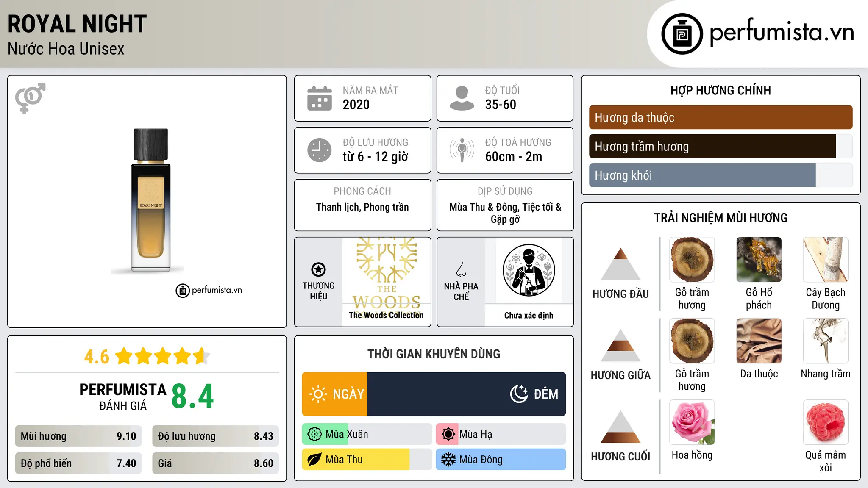Click the unisex gender symbol icon
The height and width of the screenshot is (488, 868).
tap(30, 98)
